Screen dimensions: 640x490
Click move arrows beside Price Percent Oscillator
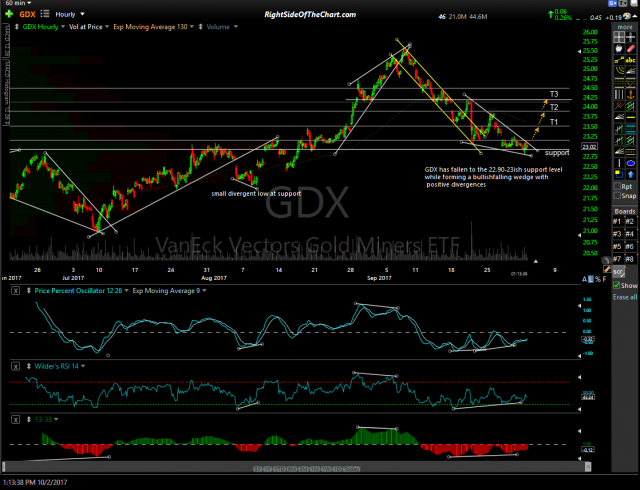pyautogui.click(x=29, y=291)
